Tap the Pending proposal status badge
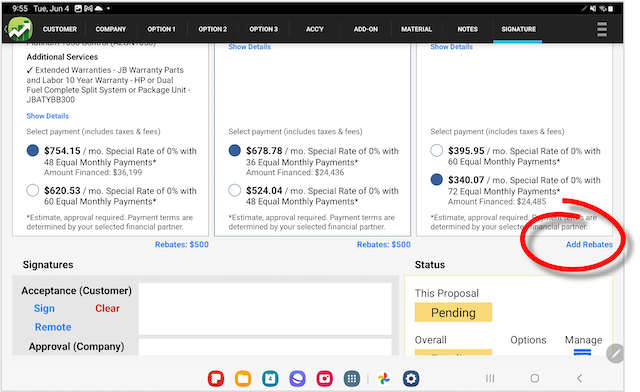The image size is (640, 392). point(453,312)
